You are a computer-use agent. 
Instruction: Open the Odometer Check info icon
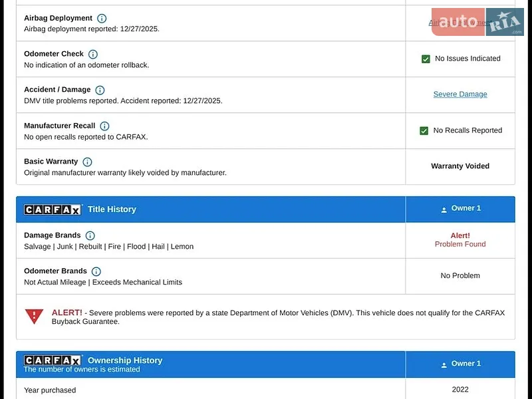tap(92, 55)
